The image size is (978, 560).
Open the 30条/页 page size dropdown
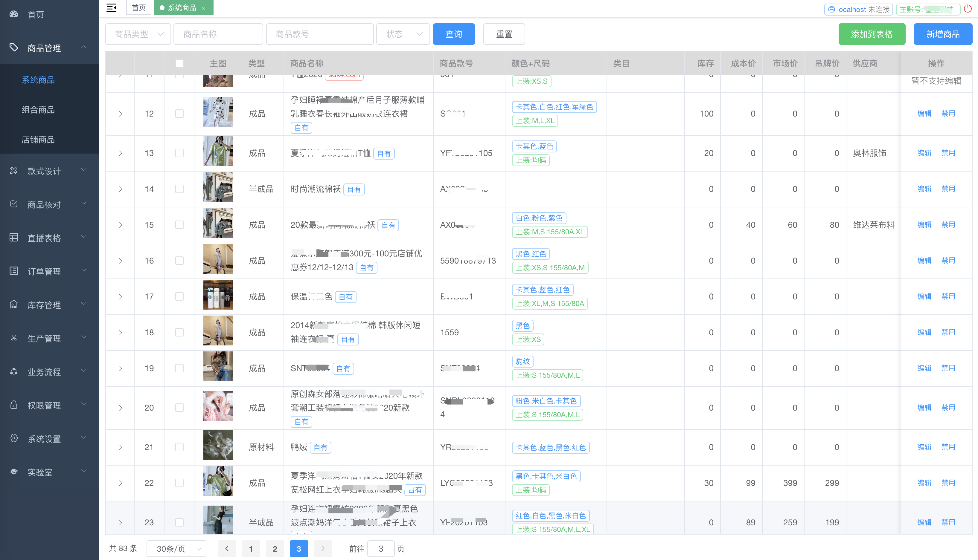(177, 548)
